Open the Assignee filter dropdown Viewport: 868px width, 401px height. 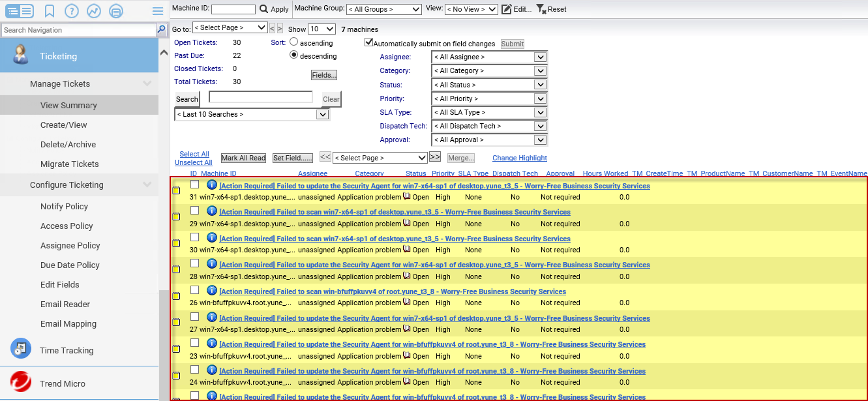489,57
